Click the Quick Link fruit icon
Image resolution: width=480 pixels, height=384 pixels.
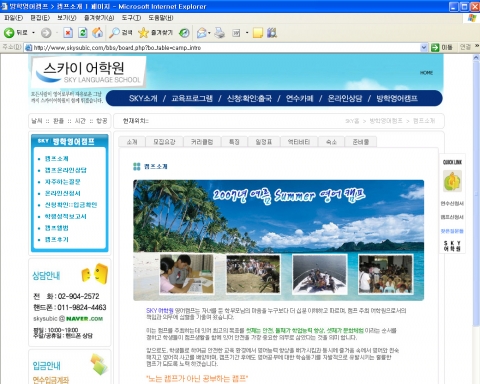click(452, 181)
